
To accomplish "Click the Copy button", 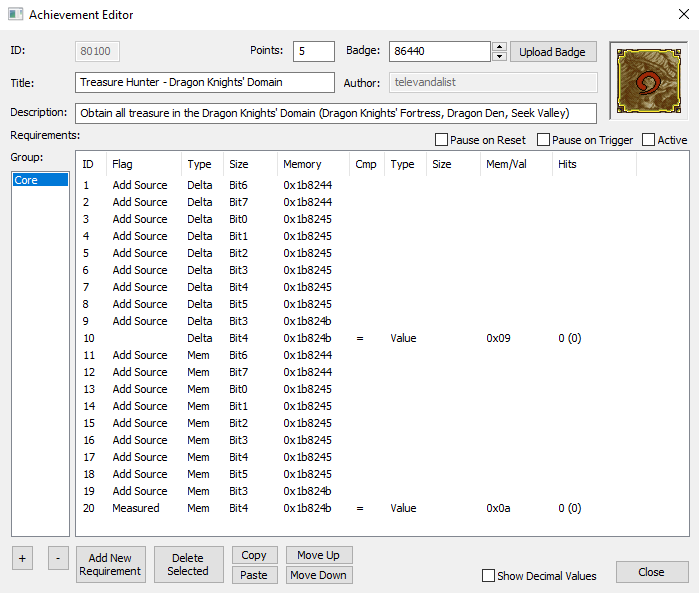I will click(x=254, y=555).
